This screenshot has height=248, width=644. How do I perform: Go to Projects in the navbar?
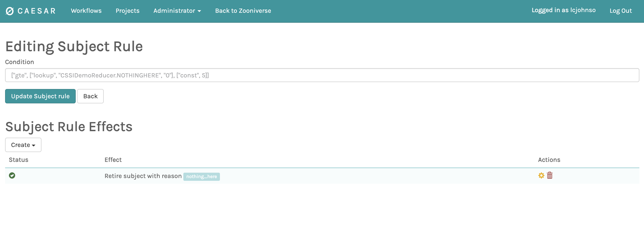127,11
